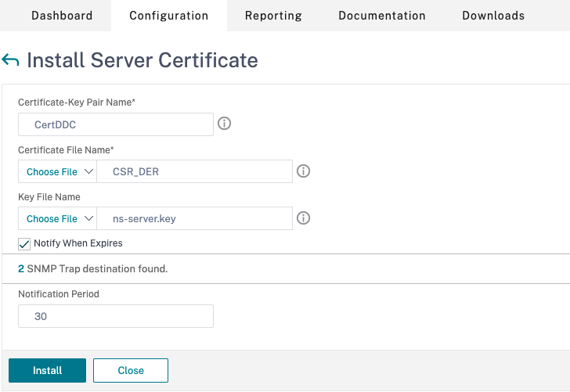Click the SNMP Trap destination count link
The width and height of the screenshot is (570, 392).
pyautogui.click(x=21, y=268)
